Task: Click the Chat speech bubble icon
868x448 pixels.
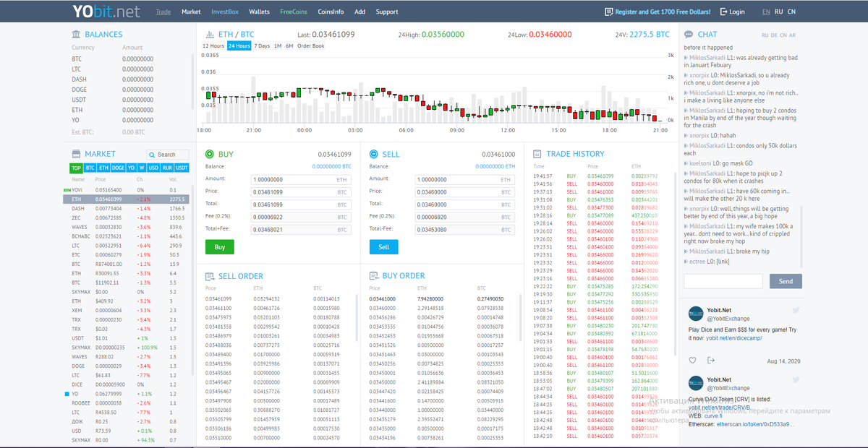Action: click(689, 34)
